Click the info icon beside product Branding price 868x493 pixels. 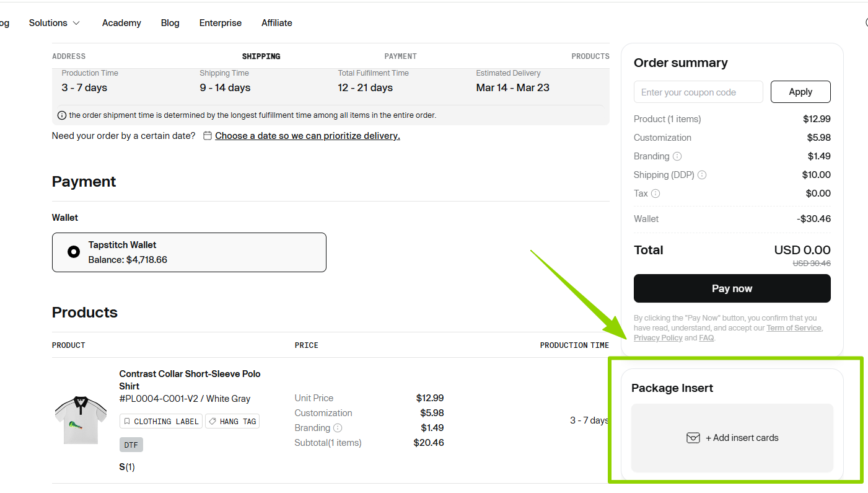(x=338, y=428)
